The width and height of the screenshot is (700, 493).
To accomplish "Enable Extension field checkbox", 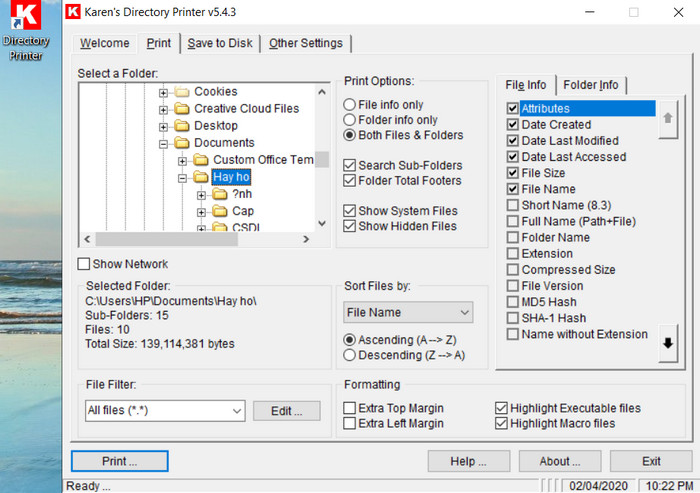I will point(512,254).
